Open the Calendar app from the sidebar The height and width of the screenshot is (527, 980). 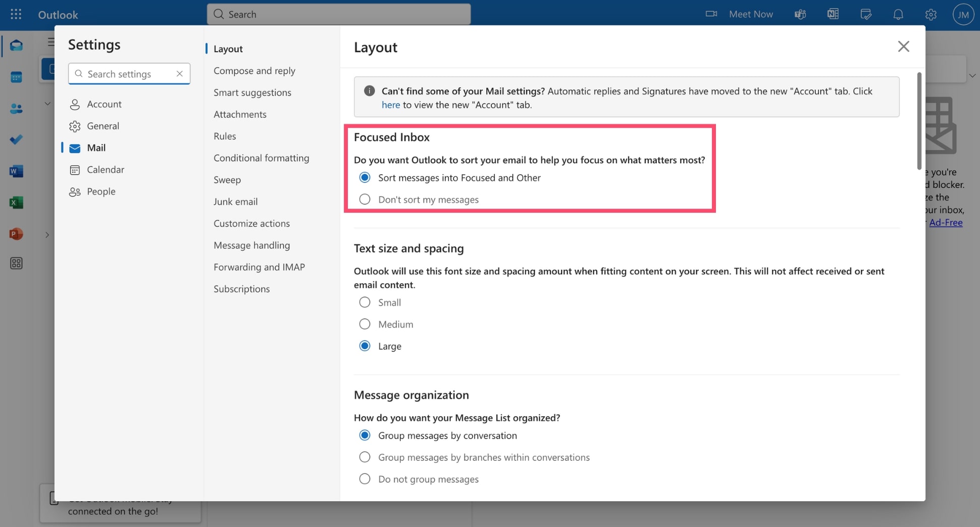[x=16, y=77]
